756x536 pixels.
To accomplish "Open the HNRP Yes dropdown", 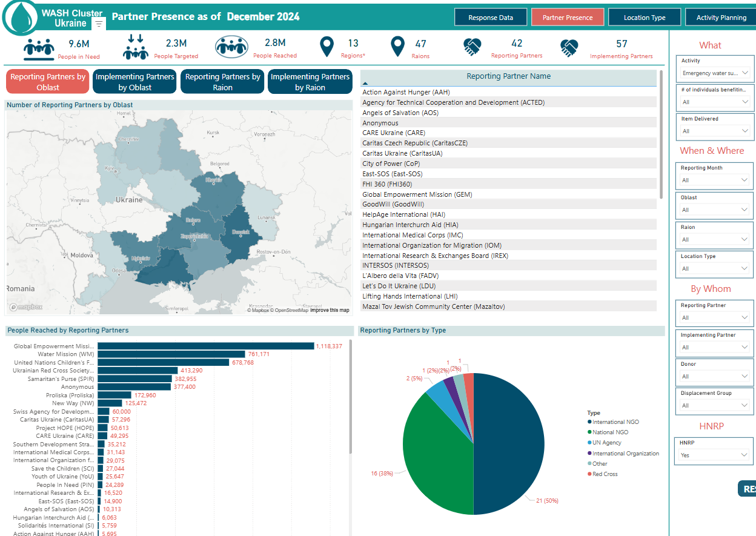I will 715,455.
